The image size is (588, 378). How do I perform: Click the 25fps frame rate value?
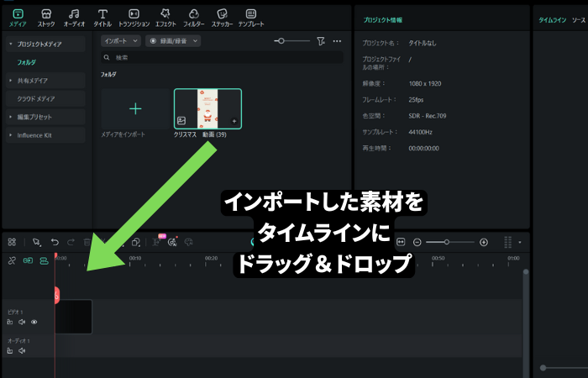[x=416, y=100]
